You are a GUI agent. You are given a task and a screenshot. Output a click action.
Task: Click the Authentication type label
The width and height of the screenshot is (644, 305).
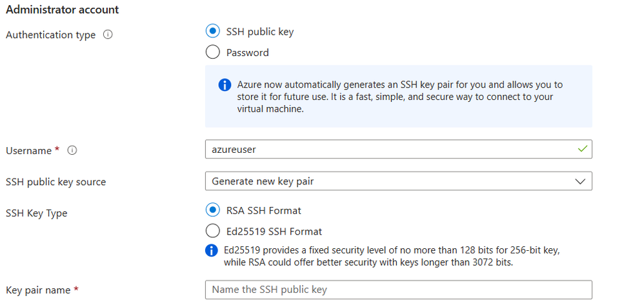50,35
